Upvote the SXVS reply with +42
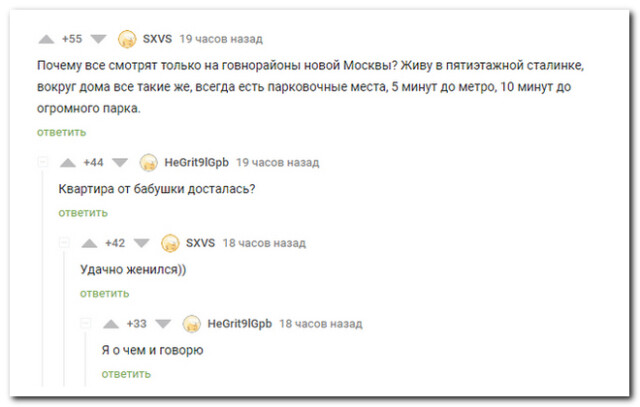This screenshot has width=640, height=407. (x=89, y=243)
